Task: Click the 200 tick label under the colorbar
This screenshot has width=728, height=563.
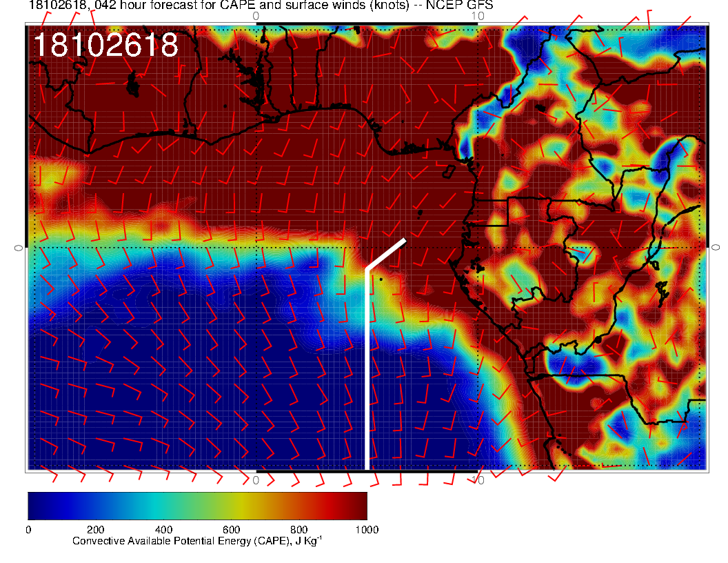Action: click(95, 530)
